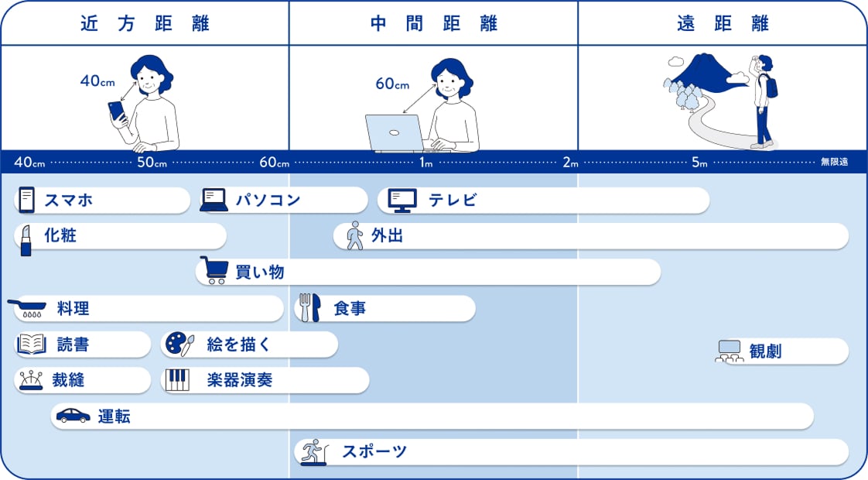Click the walking person icon beside 外出

(354, 235)
